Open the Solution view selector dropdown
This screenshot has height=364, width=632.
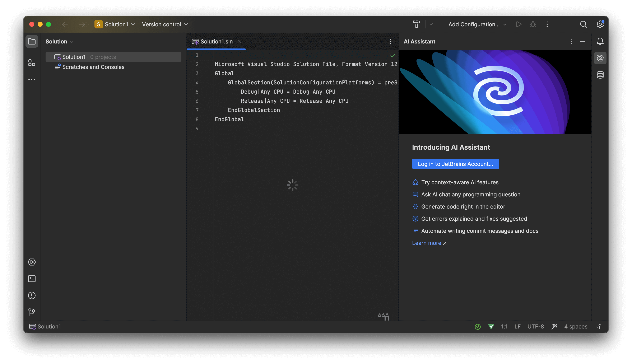pyautogui.click(x=60, y=42)
